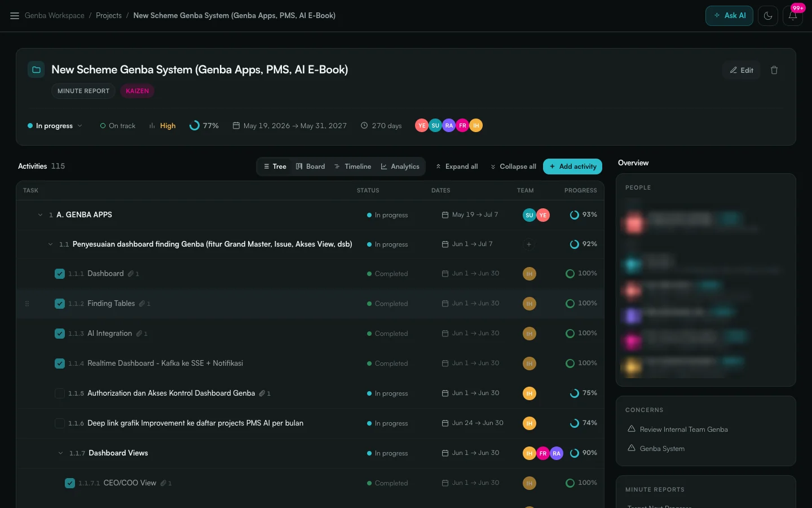Screen dimensions: 812x508
Task: Click the project folder icon beside title
Action: click(x=36, y=70)
